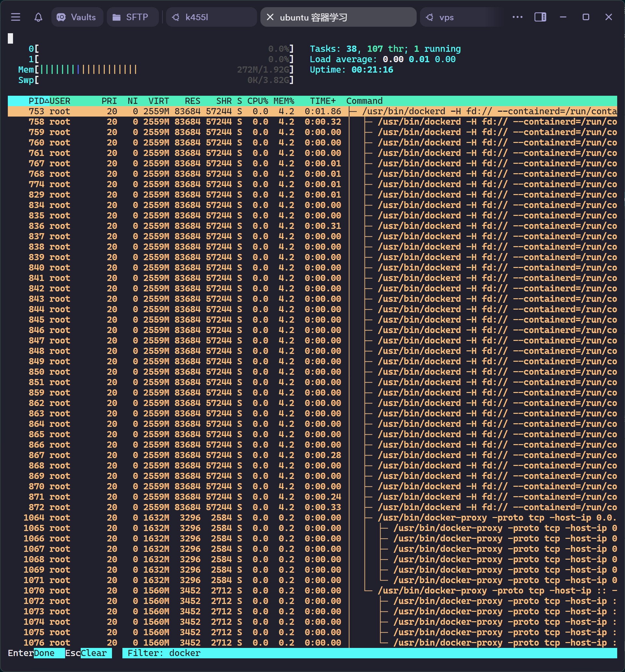Collapse docker-proxy tree branch at PID 1070
This screenshot has height=672, width=625.
(x=368, y=591)
